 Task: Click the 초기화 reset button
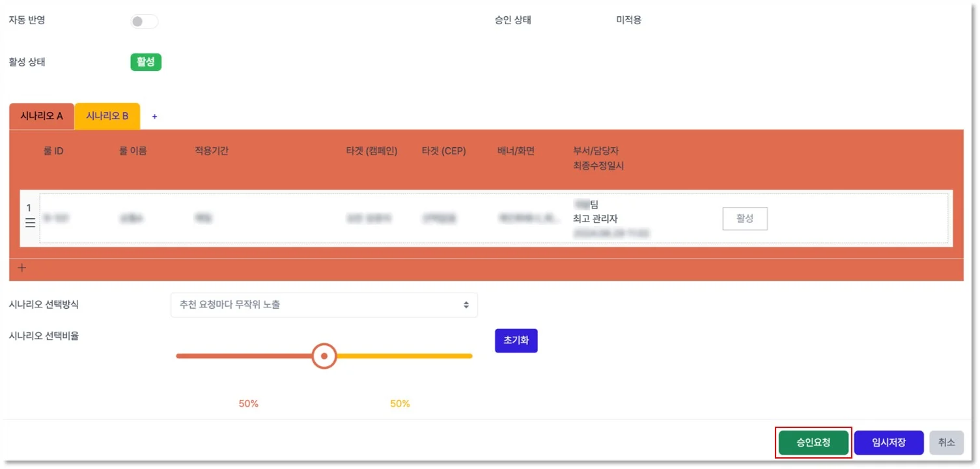tap(516, 340)
